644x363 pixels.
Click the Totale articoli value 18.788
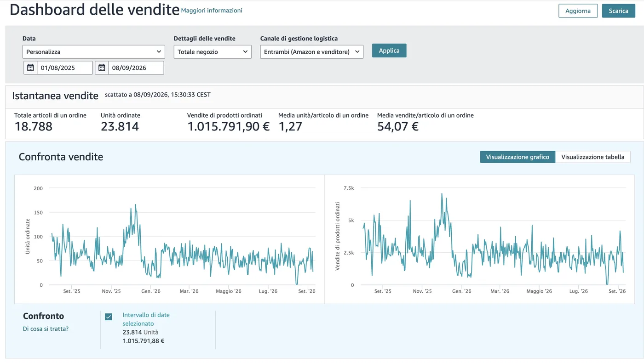(33, 126)
